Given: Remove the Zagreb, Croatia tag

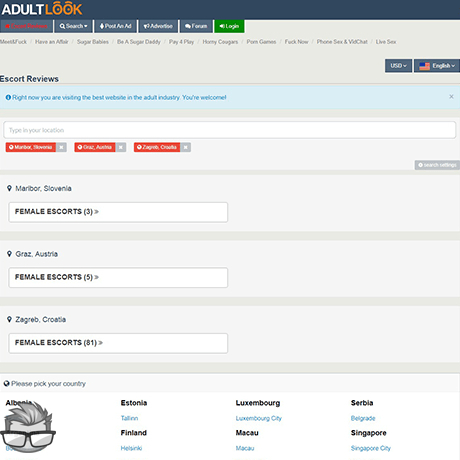Looking at the screenshot, I should pos(186,147).
